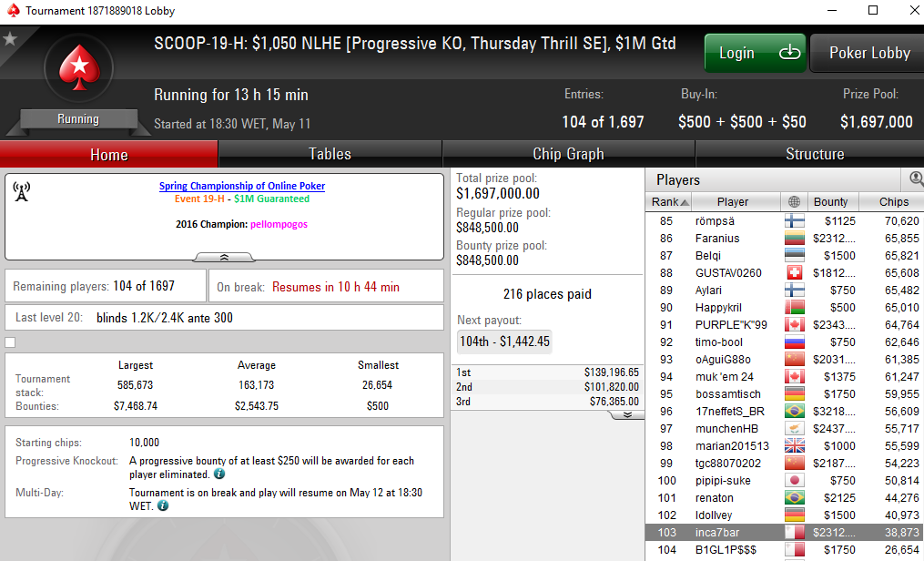Select player row Aylari

[785, 290]
